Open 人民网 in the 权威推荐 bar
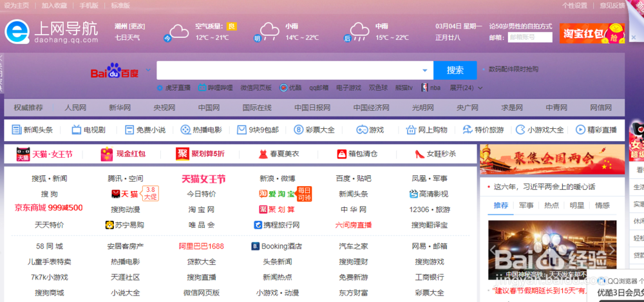 coord(75,108)
